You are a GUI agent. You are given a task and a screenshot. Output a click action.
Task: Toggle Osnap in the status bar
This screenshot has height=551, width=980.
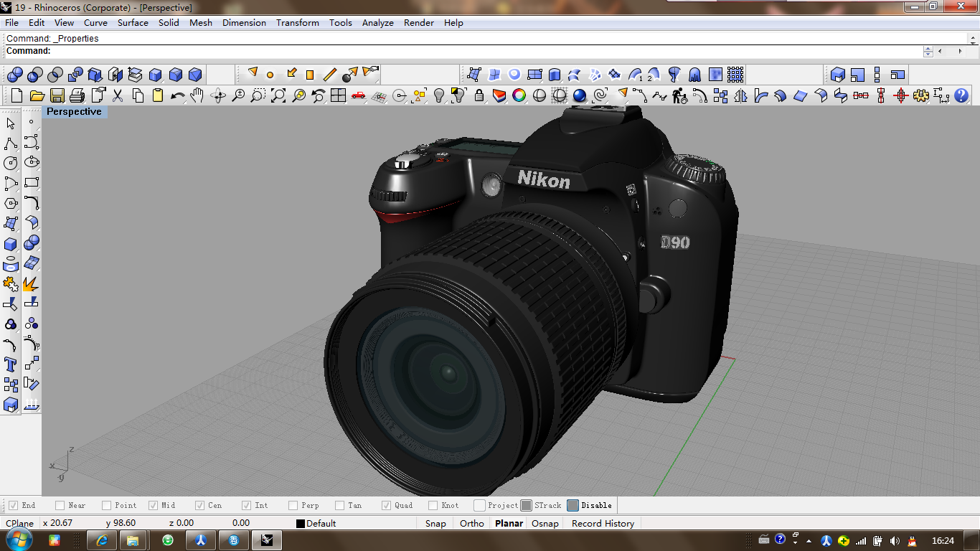point(545,524)
